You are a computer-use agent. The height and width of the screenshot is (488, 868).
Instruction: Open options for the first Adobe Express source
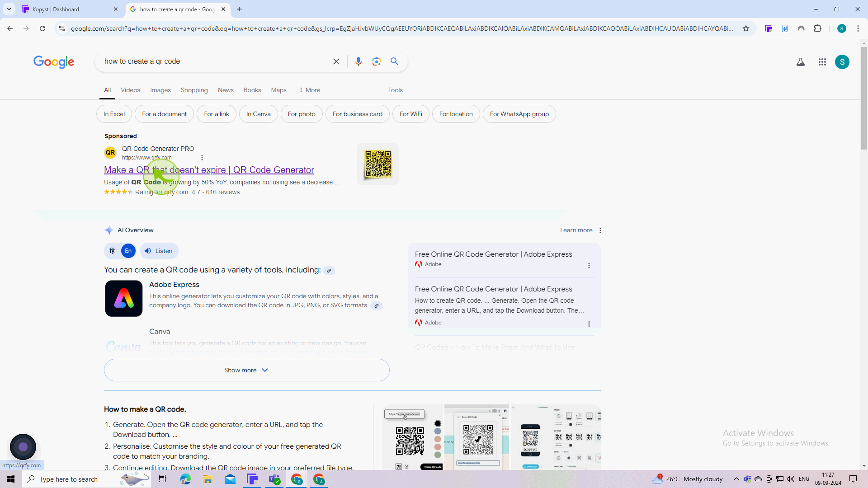click(x=589, y=266)
